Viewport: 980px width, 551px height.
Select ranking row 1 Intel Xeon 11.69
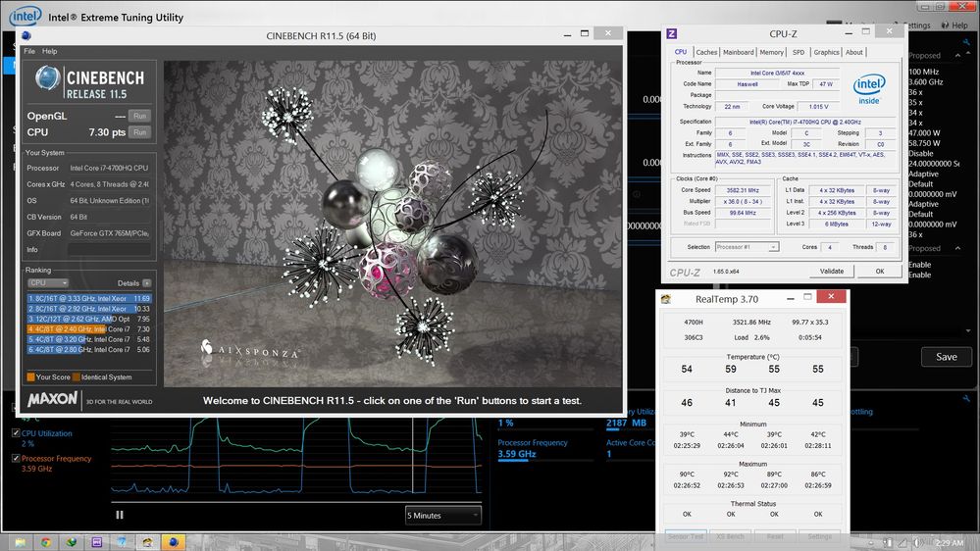coord(88,299)
